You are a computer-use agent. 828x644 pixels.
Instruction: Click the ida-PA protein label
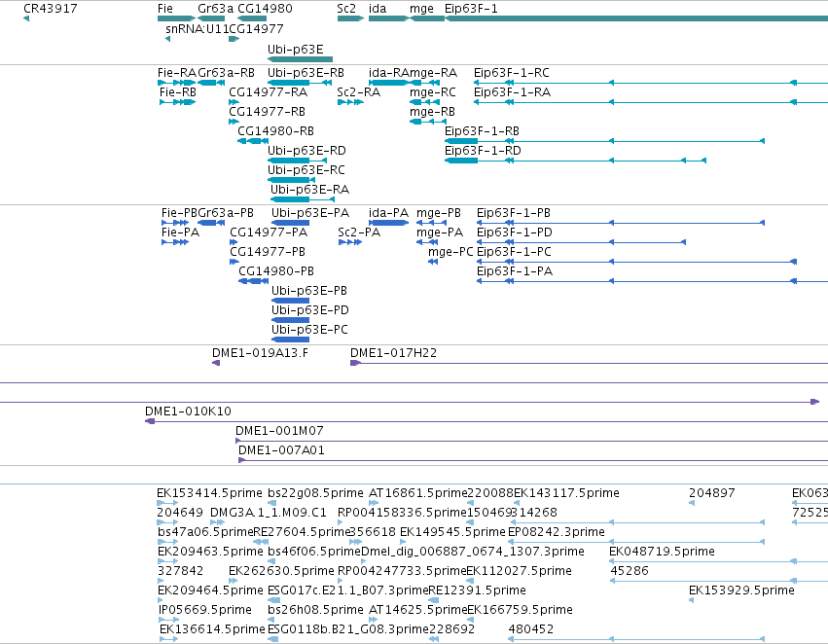[388, 213]
